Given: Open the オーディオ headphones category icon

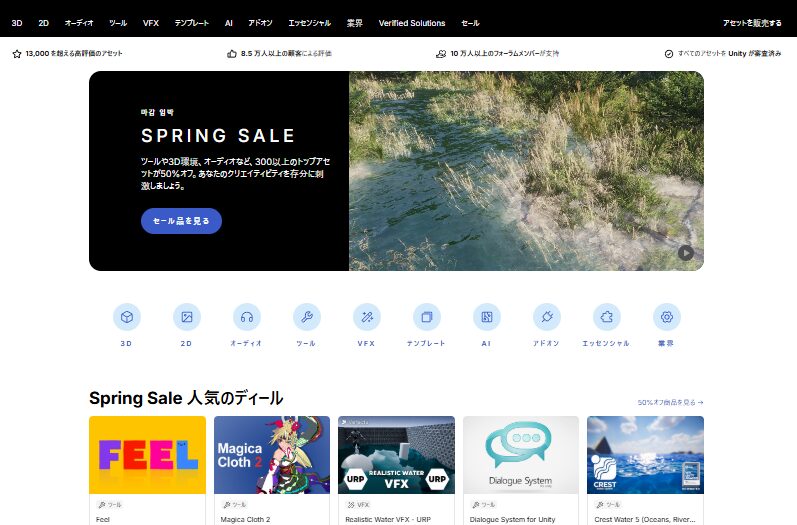Looking at the screenshot, I should [x=247, y=317].
